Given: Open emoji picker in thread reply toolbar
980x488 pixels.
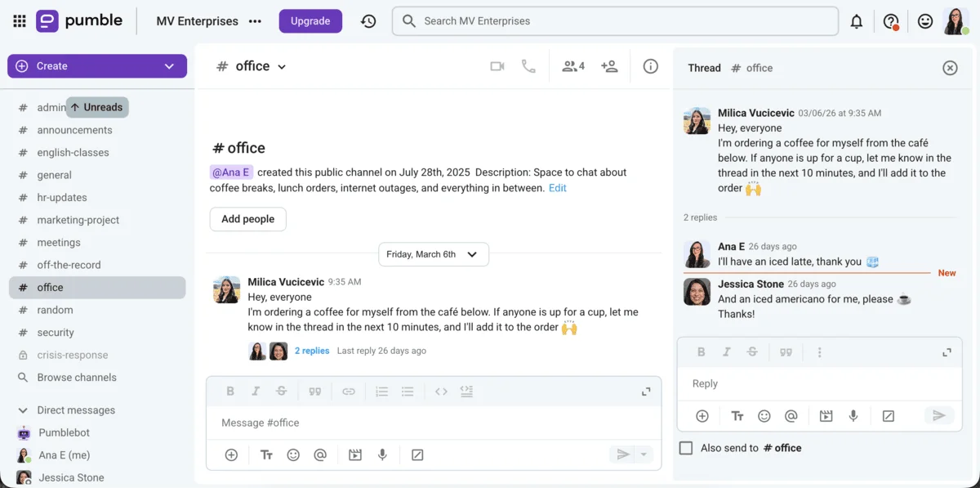Looking at the screenshot, I should pos(764,416).
